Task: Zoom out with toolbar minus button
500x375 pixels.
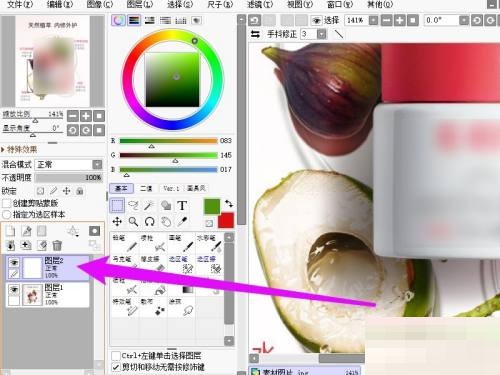Action: (386, 21)
